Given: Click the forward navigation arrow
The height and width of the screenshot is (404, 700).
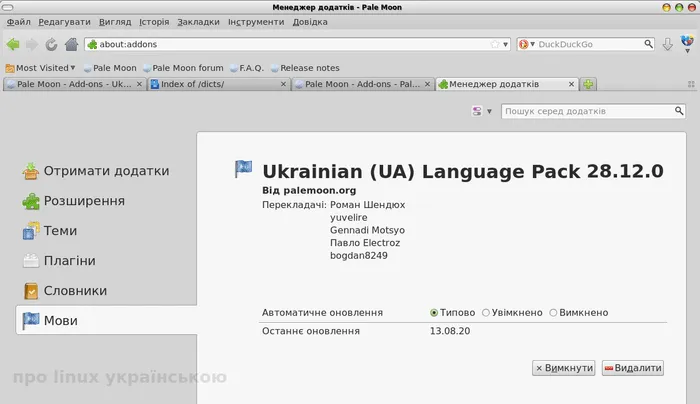Looking at the screenshot, I should coord(32,44).
